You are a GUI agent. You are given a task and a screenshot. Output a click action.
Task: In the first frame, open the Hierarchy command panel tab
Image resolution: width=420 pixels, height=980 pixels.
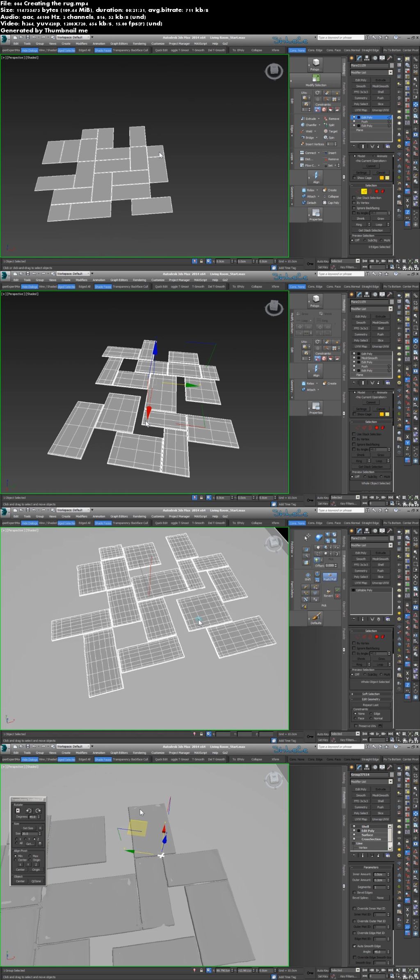pos(367,58)
